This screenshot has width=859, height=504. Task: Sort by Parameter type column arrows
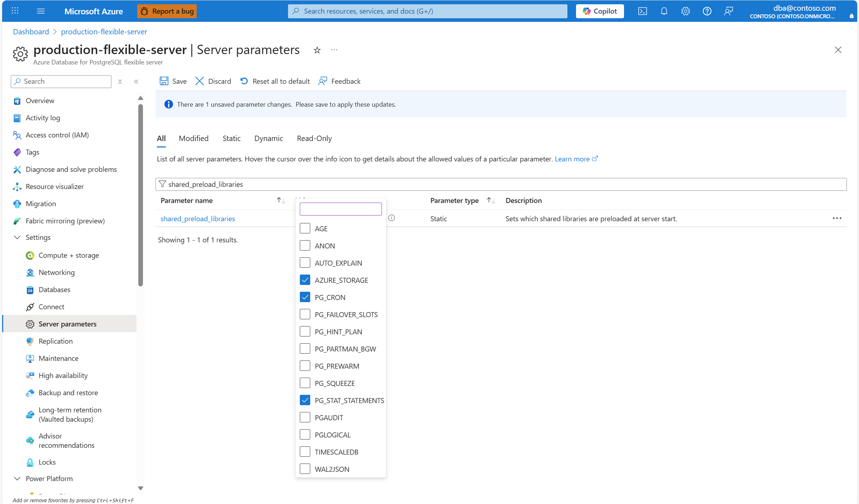491,200
